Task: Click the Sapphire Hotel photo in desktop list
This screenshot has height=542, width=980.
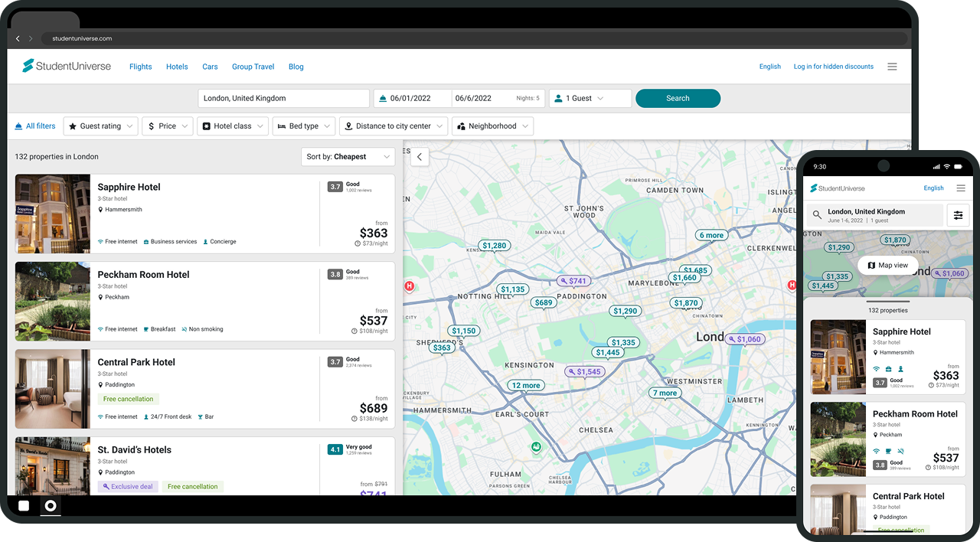Action: 53,214
